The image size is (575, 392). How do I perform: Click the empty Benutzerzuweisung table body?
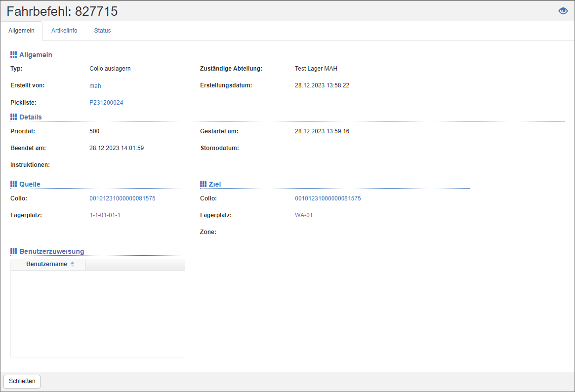(97, 313)
